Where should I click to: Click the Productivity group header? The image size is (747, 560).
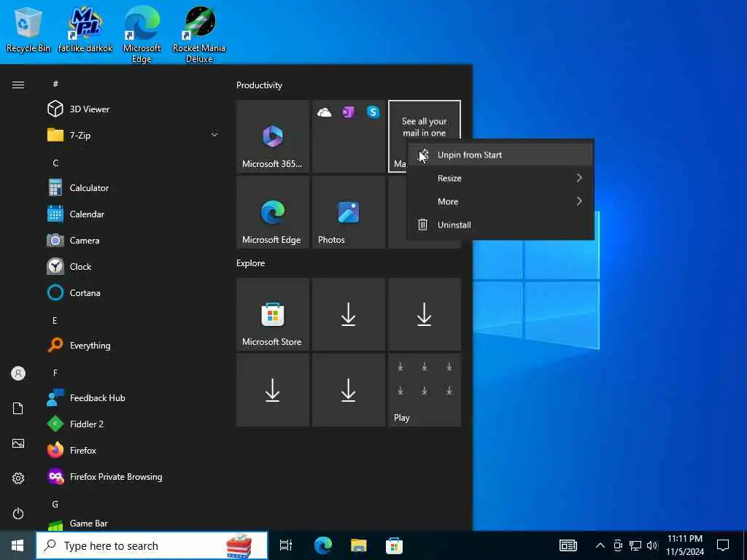tap(259, 85)
